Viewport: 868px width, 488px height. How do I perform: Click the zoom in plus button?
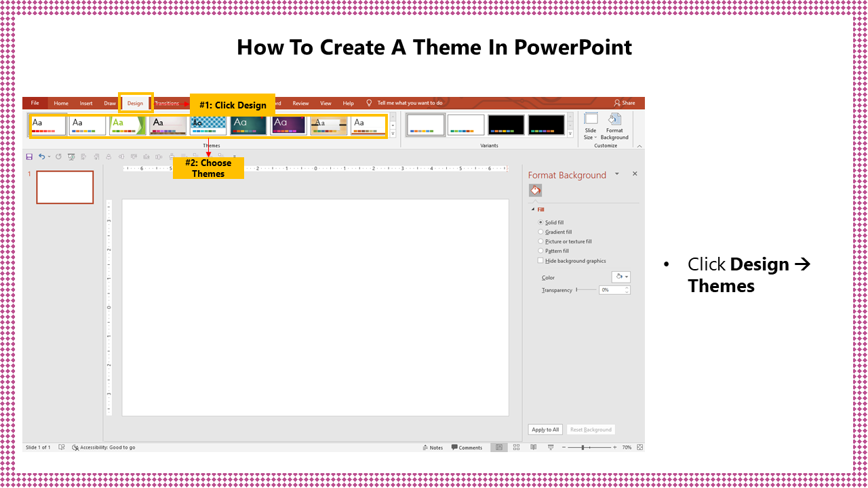pos(614,447)
